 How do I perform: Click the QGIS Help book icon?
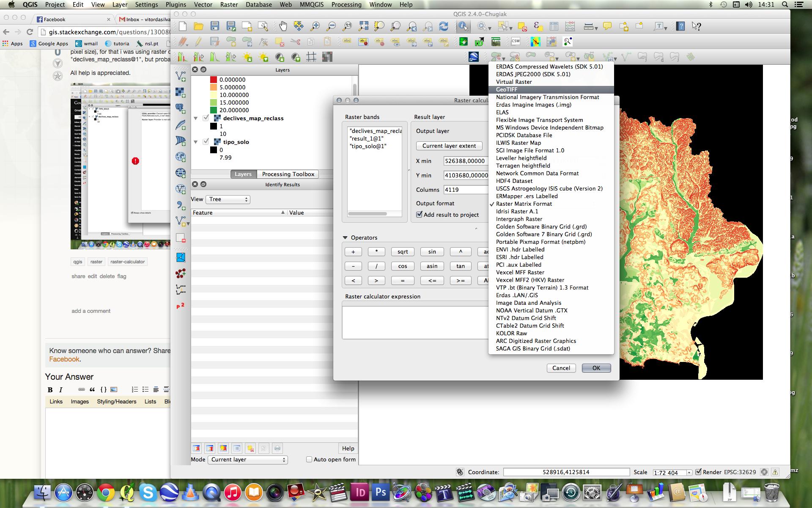(680, 26)
